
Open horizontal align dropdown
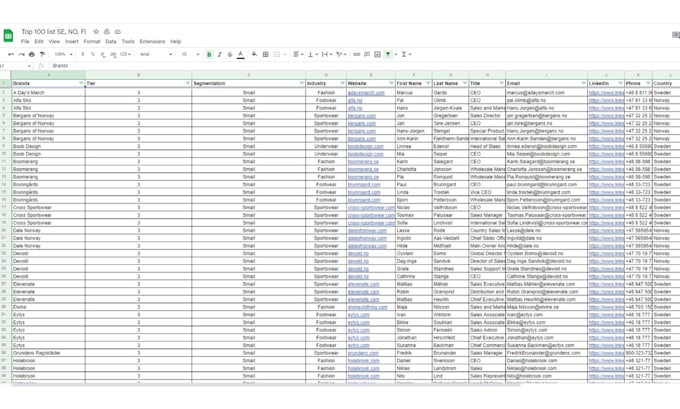[x=298, y=54]
